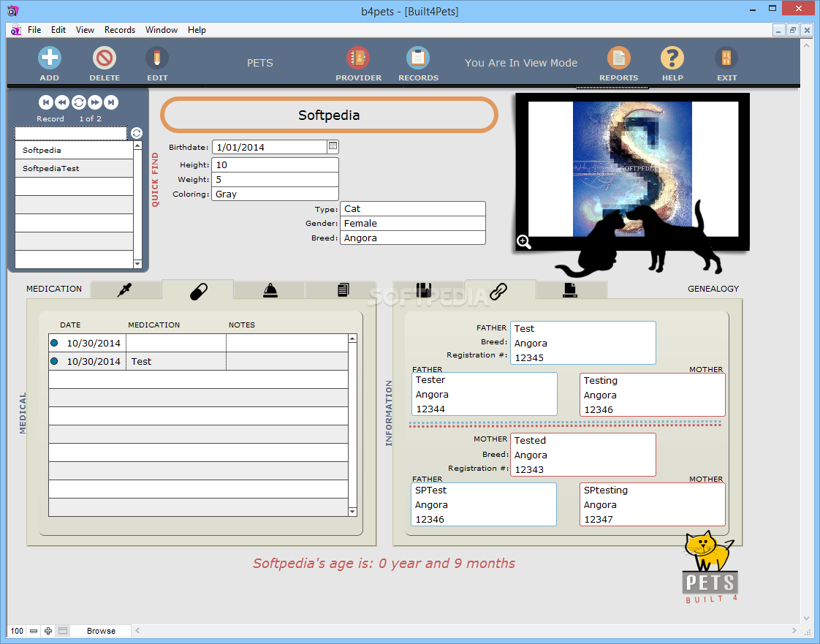820x644 pixels.
Task: Open the REPORTS document icon
Action: coord(619,58)
